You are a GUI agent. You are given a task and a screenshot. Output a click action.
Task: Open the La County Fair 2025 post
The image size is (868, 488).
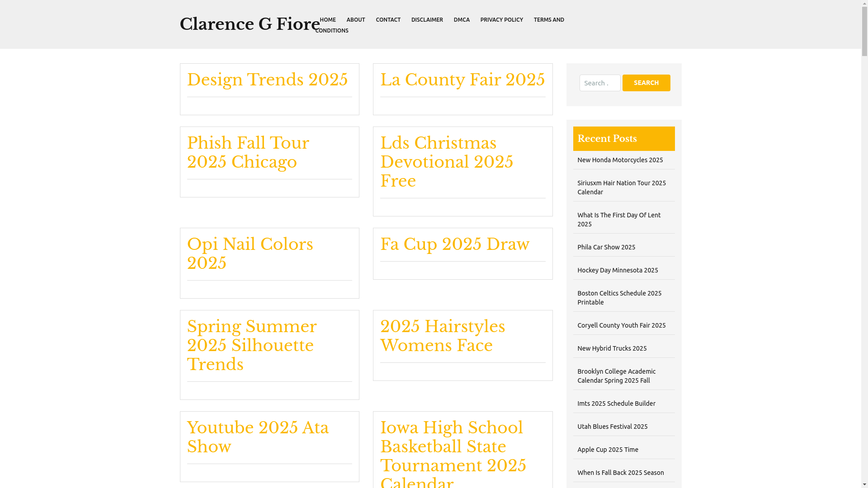tap(462, 80)
